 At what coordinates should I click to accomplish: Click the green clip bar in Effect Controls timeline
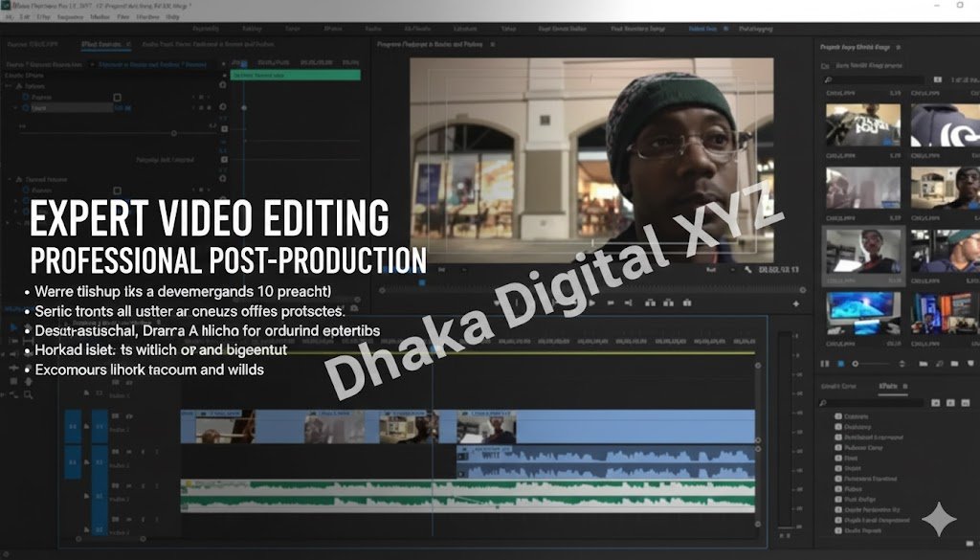tap(296, 75)
